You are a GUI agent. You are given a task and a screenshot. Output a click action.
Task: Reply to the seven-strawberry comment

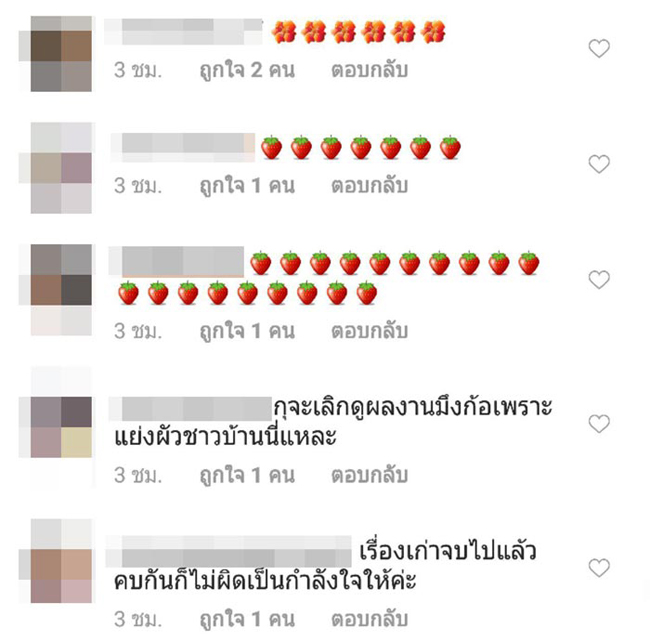(369, 186)
